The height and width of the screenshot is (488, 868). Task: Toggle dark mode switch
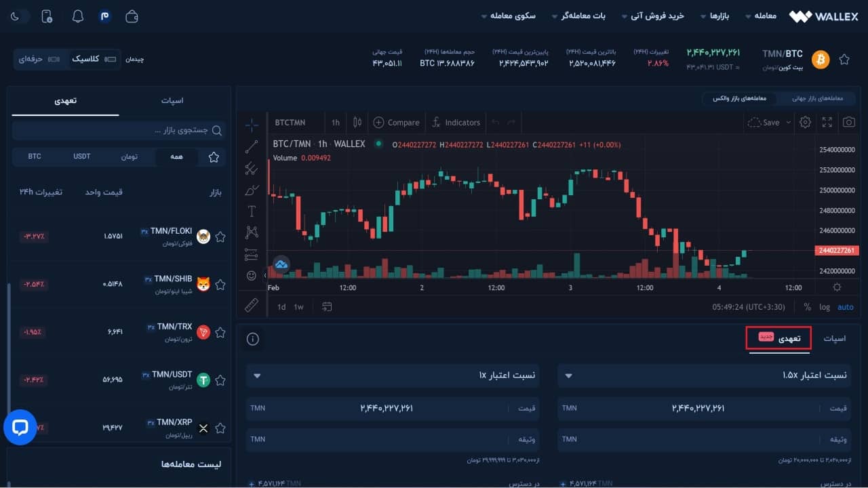20,16
